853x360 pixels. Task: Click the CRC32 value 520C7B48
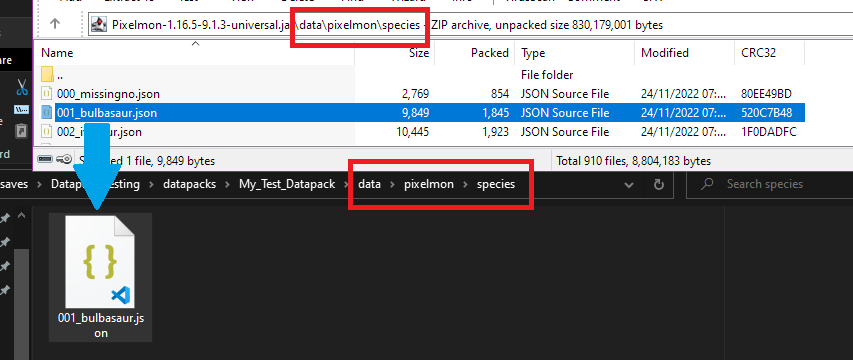pyautogui.click(x=766, y=113)
